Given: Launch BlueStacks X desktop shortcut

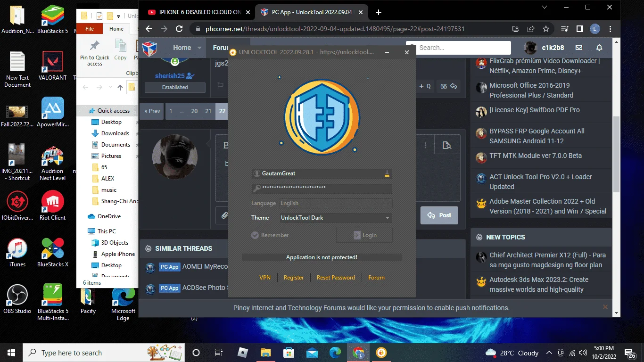Looking at the screenshot, I should click(x=53, y=252).
